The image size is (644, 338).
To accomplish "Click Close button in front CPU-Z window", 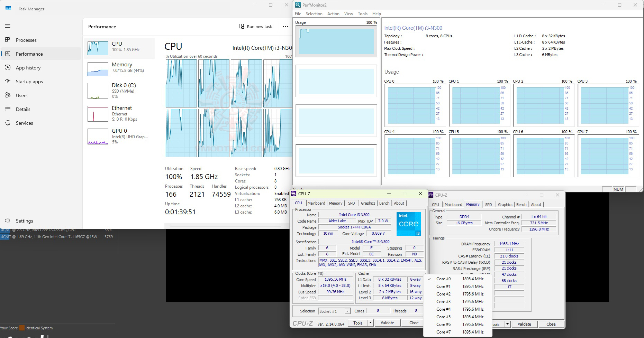I will pyautogui.click(x=414, y=323).
